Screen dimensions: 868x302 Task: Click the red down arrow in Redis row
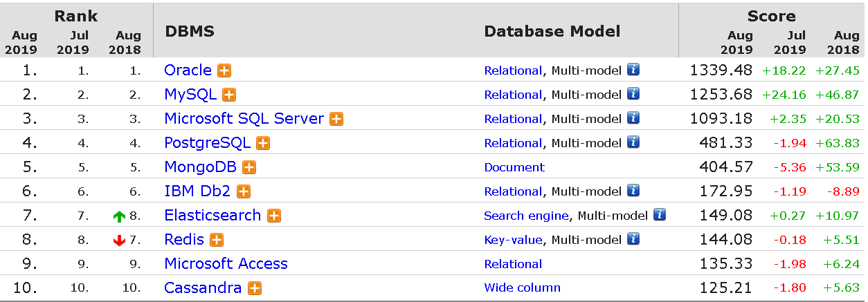coord(120,240)
